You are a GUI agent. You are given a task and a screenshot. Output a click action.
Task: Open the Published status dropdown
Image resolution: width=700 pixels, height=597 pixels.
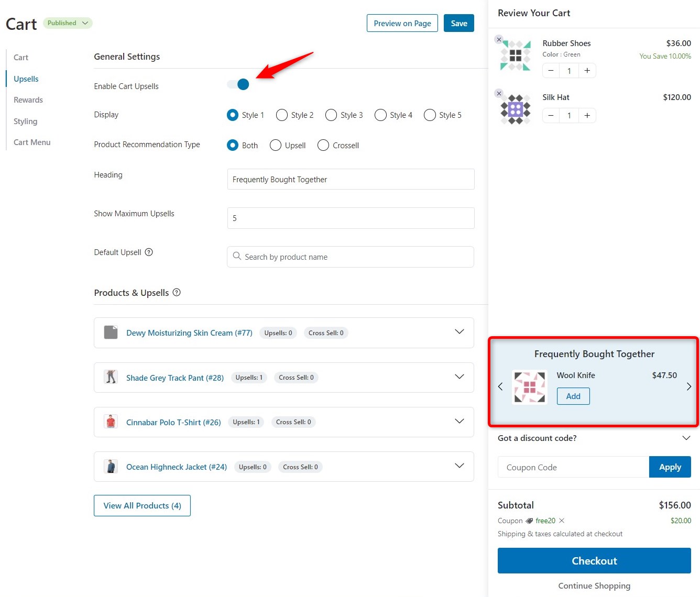click(68, 23)
